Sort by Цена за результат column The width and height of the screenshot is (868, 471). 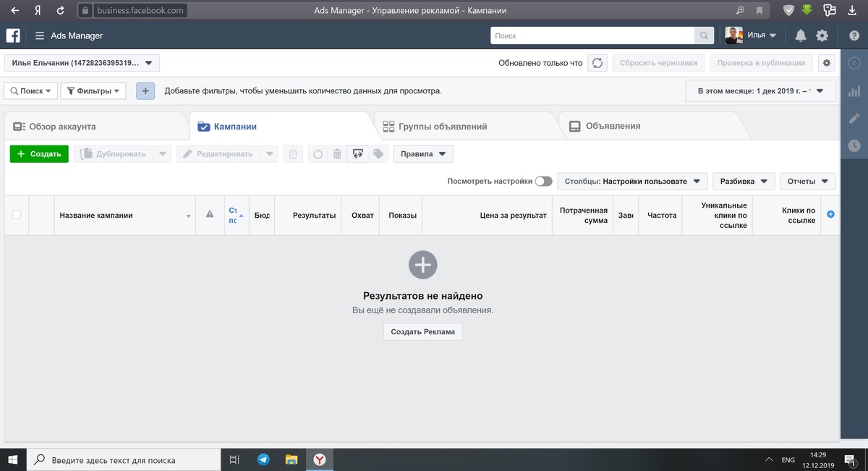(x=487, y=215)
